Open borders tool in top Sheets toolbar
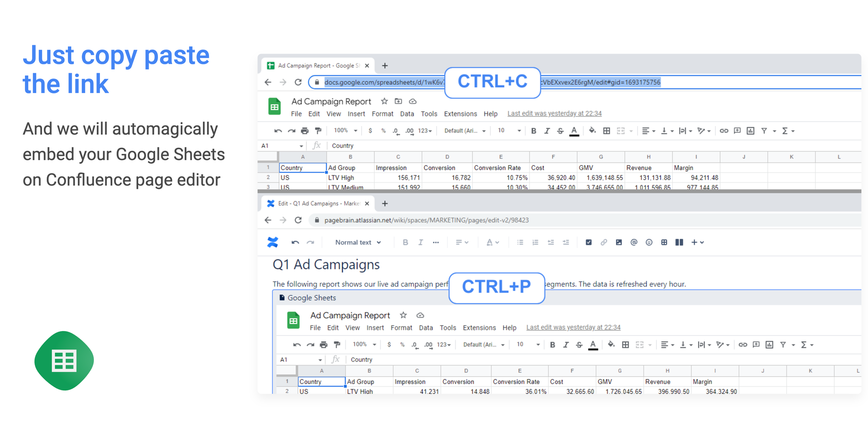 pos(607,131)
